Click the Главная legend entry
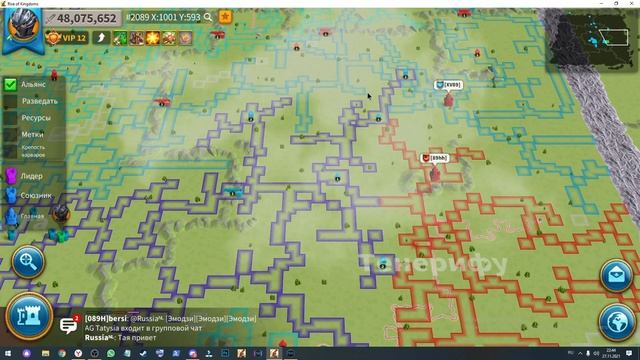Viewport: 640px width, 360px height. pos(24,216)
